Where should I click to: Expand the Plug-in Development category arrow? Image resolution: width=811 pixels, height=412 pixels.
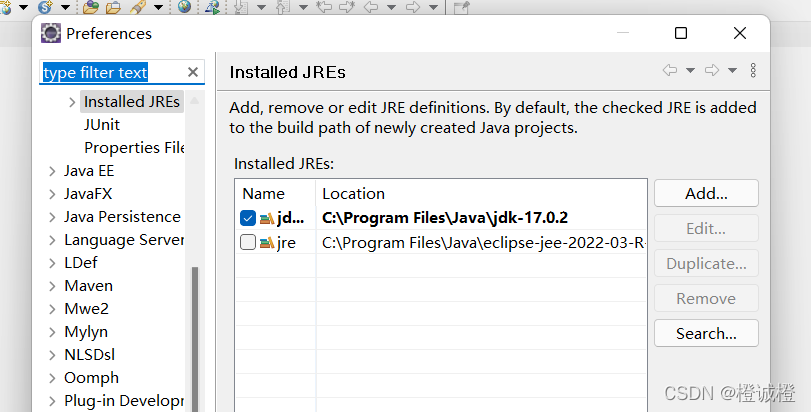(52, 401)
